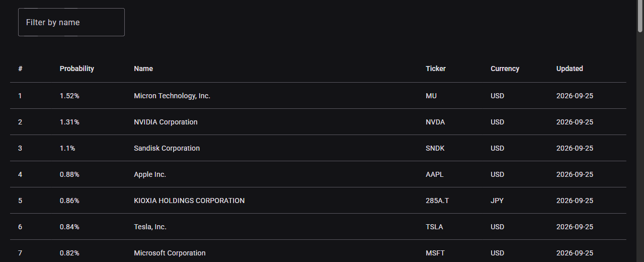644x262 pixels.
Task: Click the NVDA ticker symbol
Action: tap(435, 122)
